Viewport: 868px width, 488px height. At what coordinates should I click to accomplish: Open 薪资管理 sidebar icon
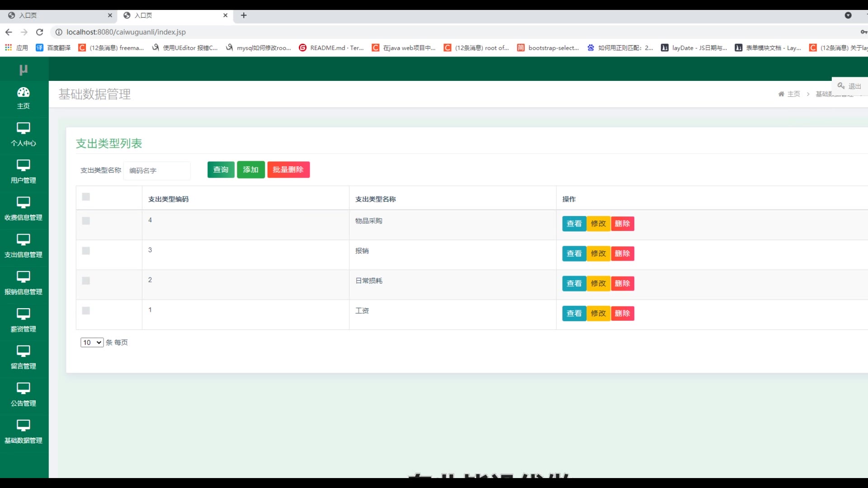pos(24,314)
